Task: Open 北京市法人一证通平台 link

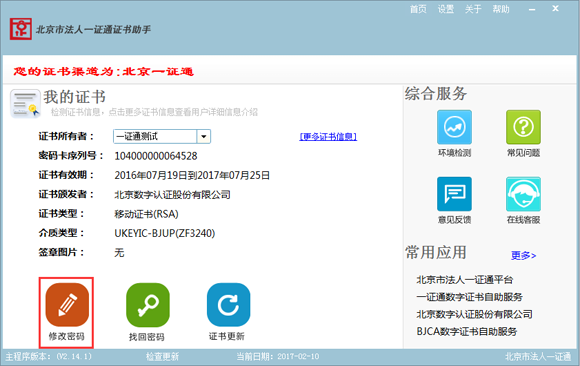Action: (465, 280)
